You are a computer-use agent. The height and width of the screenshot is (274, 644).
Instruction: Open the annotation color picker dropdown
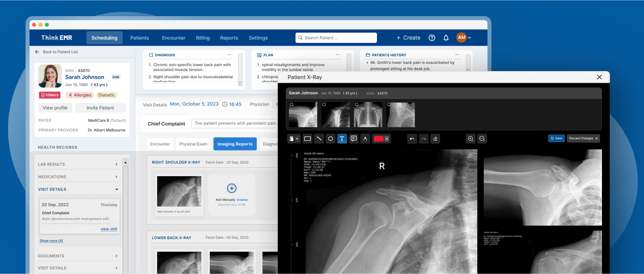tap(386, 139)
